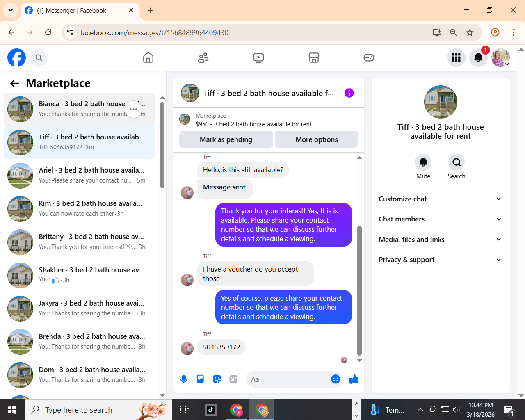Screen dimensions: 525x420
Task: Click Tiff's avatar beside the phone number
Action: click(187, 348)
